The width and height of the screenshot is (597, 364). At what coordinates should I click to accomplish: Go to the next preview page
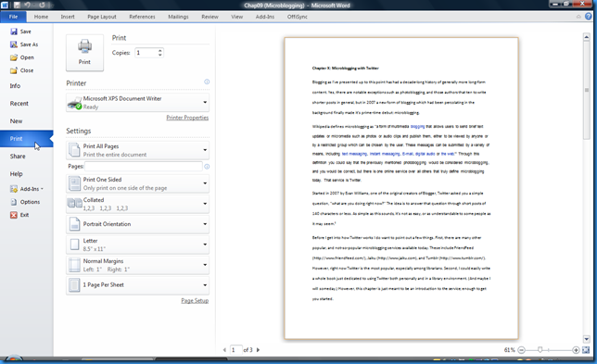[x=258, y=349]
